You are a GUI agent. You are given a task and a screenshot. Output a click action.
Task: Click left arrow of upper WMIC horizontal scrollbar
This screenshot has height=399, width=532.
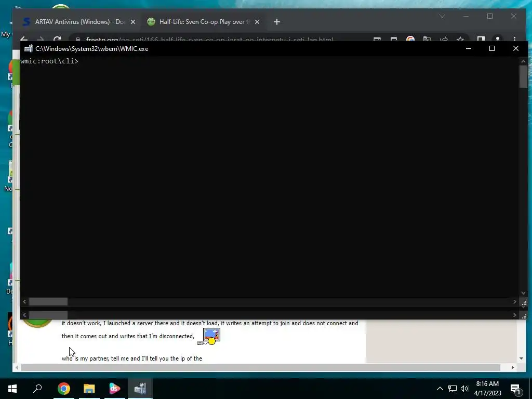tap(24, 302)
